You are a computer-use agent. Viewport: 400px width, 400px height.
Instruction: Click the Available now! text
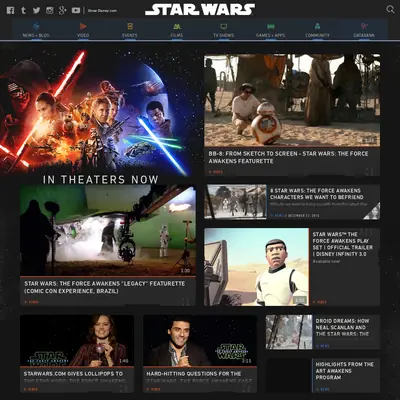(x=326, y=261)
